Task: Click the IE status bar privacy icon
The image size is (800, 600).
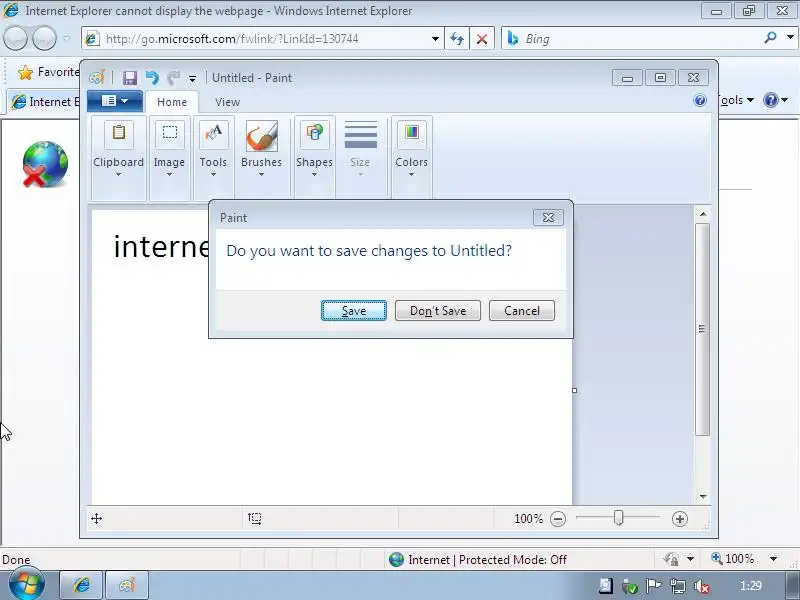Action: pos(671,560)
